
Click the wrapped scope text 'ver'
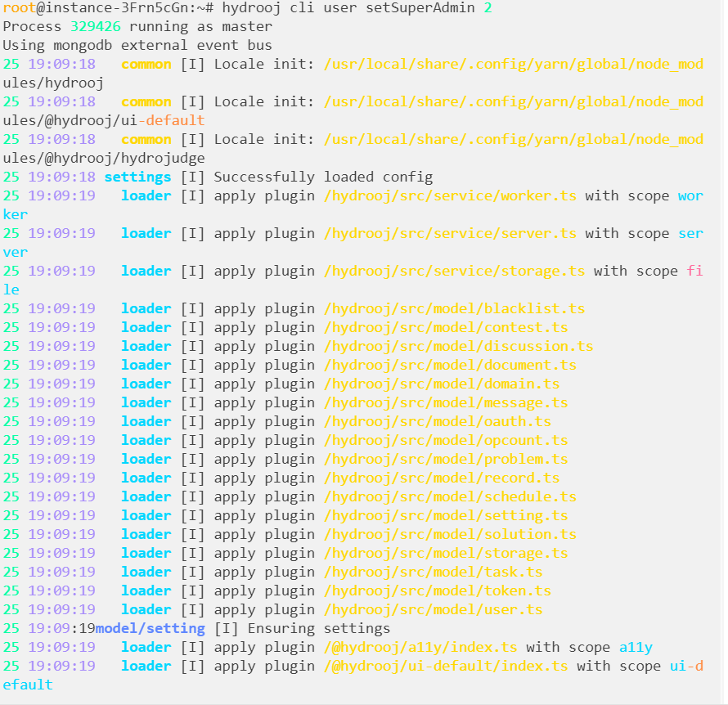pos(16,252)
